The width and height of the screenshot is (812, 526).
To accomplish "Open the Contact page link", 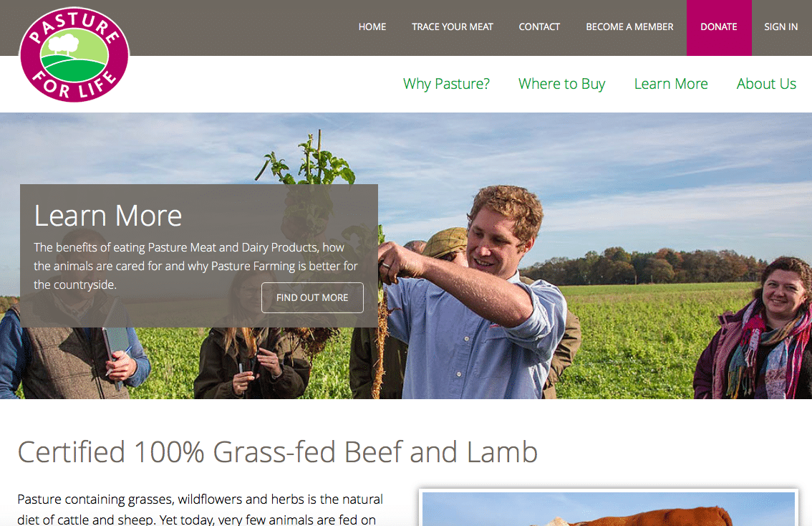I will (x=539, y=27).
